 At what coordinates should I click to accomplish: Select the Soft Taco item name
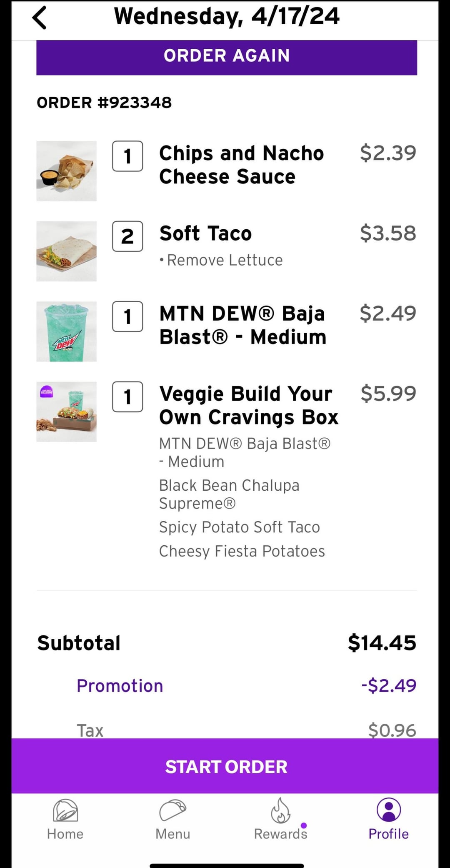[x=205, y=233]
